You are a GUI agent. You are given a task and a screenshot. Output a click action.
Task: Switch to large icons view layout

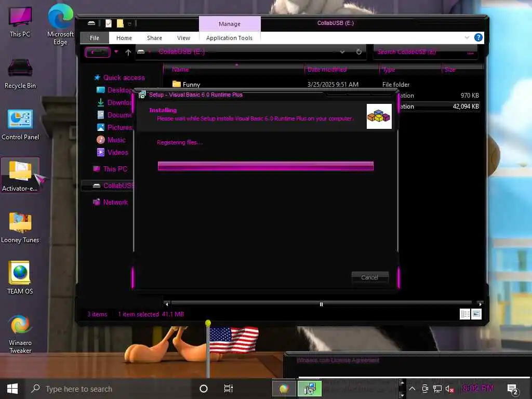(476, 314)
